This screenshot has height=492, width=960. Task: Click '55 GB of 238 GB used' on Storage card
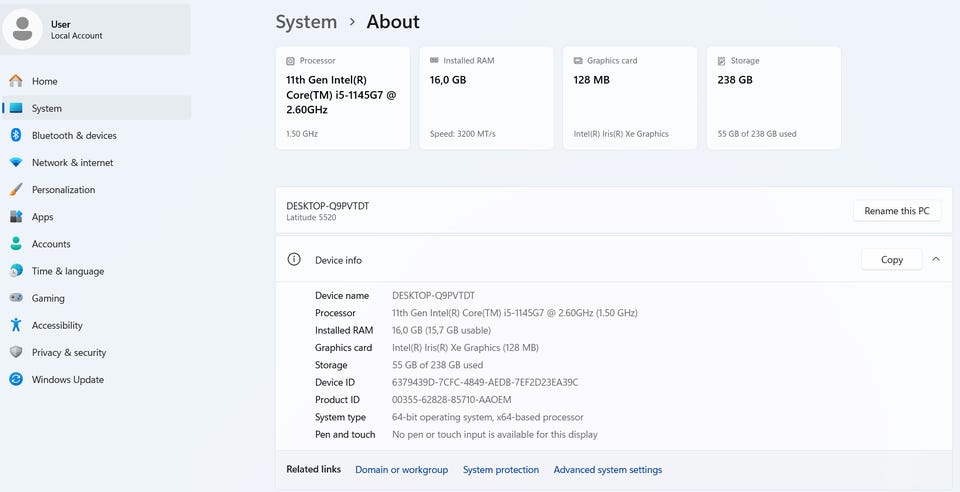tap(757, 133)
